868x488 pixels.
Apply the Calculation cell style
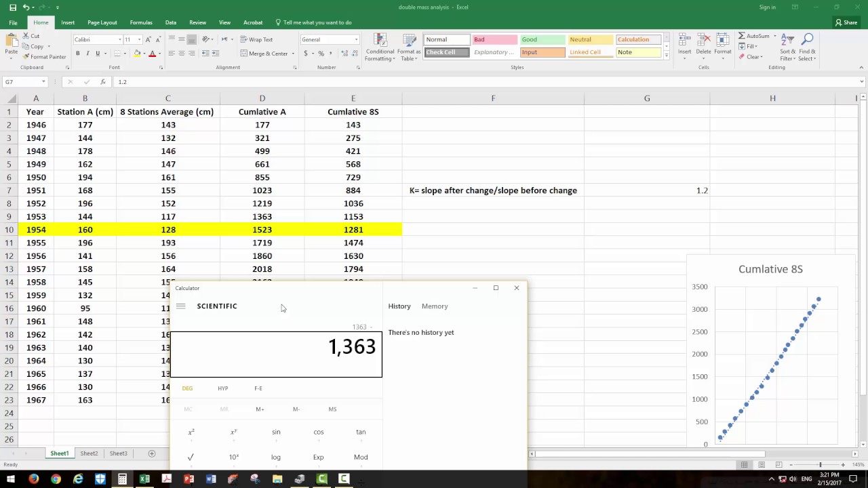point(638,39)
